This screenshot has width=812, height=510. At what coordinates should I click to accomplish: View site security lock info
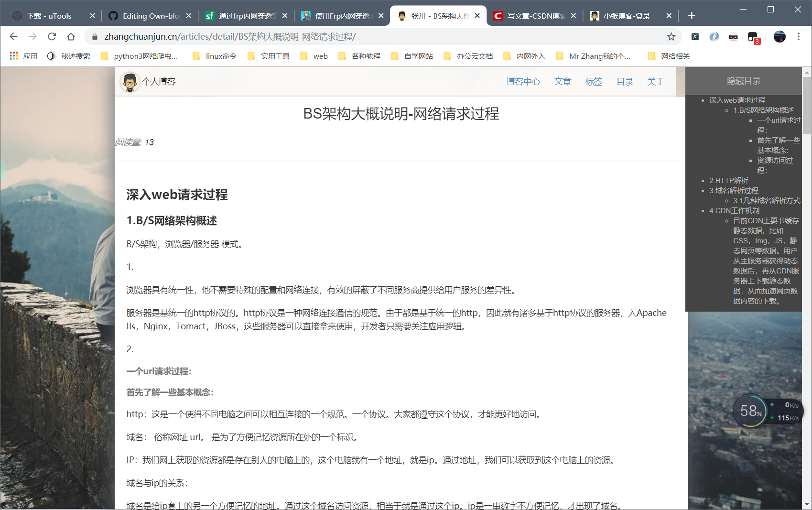[95, 37]
